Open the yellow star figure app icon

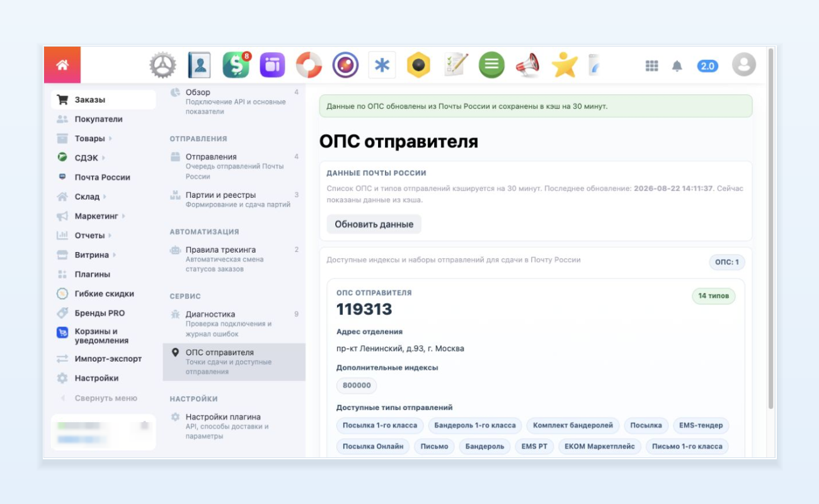[564, 65]
